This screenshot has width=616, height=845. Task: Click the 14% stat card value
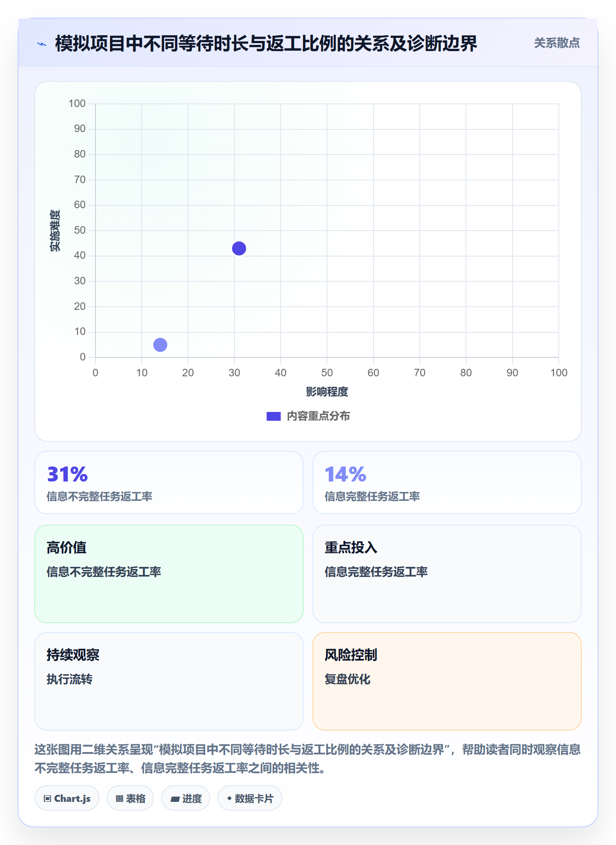tap(345, 474)
